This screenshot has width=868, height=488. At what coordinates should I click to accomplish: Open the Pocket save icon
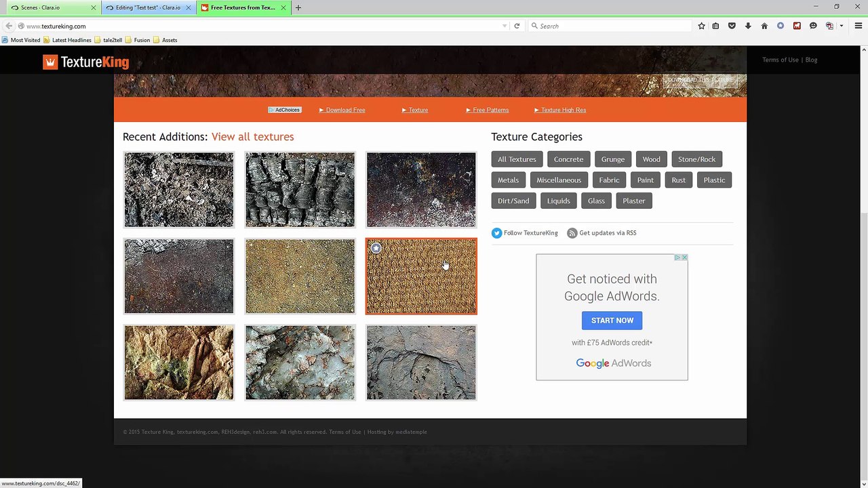[x=732, y=26]
